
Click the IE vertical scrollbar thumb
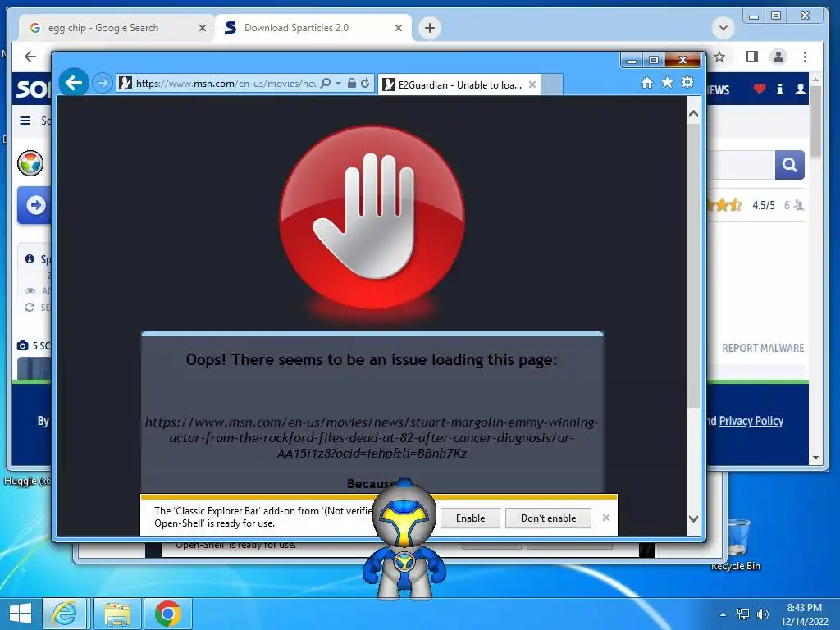(693, 265)
